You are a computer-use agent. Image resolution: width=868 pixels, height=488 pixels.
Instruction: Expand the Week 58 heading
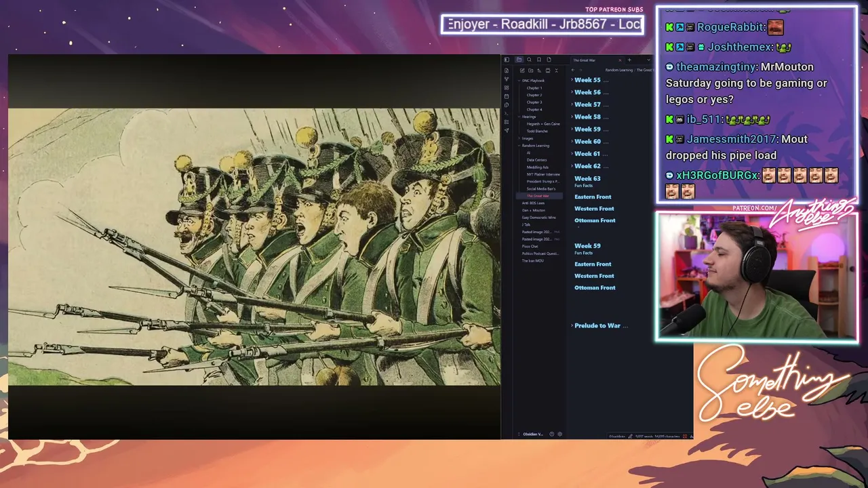[x=572, y=117]
